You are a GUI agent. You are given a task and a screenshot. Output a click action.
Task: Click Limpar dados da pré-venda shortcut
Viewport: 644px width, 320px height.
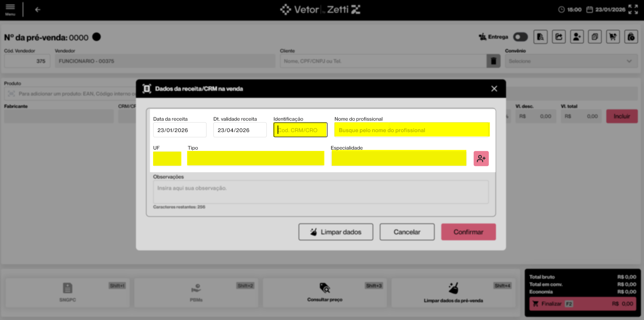(x=453, y=292)
